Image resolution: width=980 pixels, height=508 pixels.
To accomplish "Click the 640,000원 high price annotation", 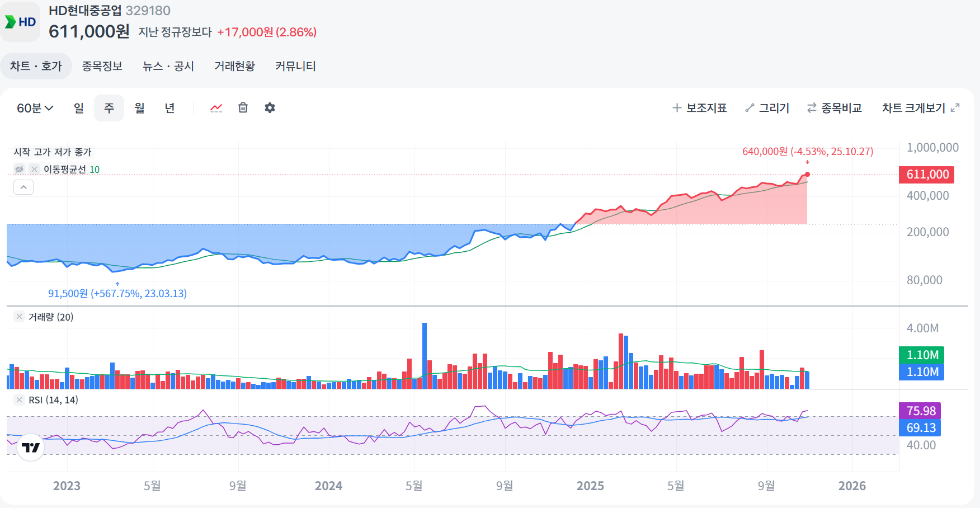I will (807, 152).
